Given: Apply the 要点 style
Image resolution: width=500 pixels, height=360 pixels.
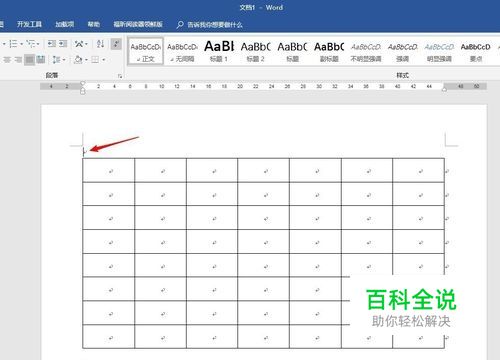Looking at the screenshot, I should (x=476, y=51).
